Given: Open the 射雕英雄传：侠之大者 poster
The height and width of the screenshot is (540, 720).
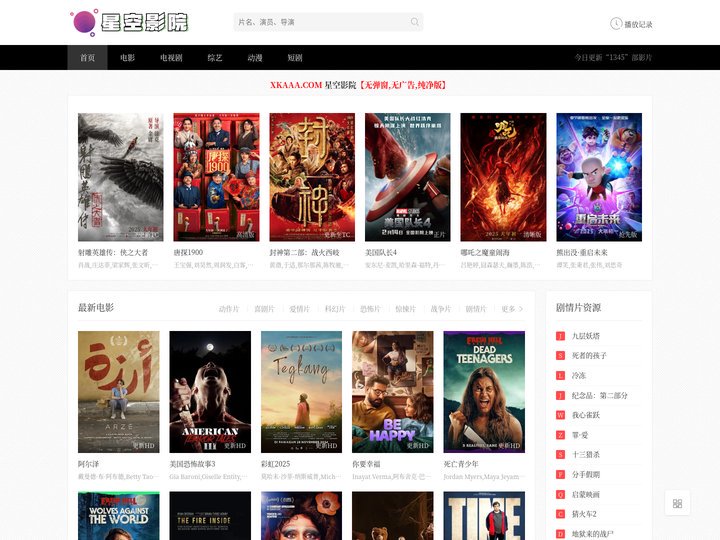Looking at the screenshot, I should [120, 177].
